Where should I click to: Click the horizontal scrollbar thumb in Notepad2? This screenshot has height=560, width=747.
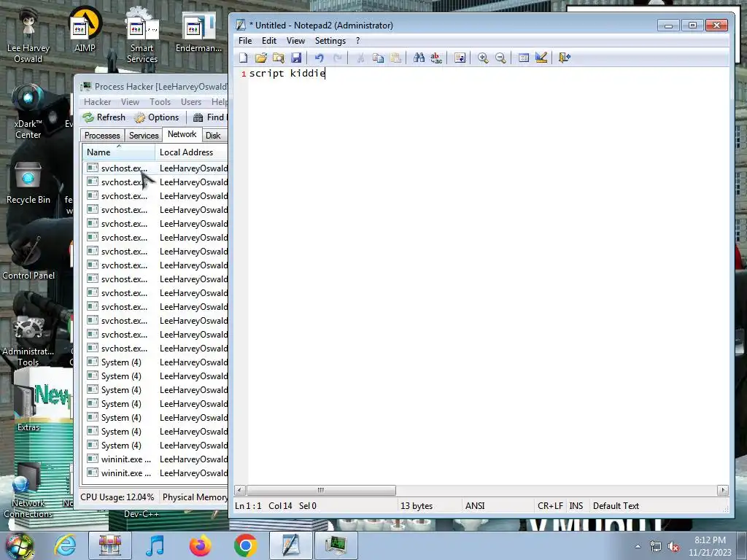pyautogui.click(x=321, y=490)
